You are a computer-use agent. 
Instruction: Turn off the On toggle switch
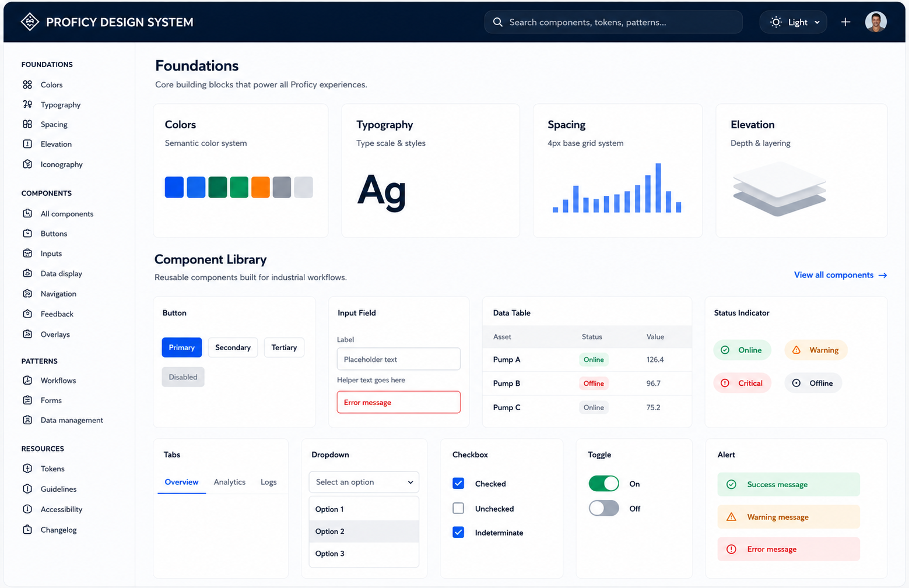point(603,483)
